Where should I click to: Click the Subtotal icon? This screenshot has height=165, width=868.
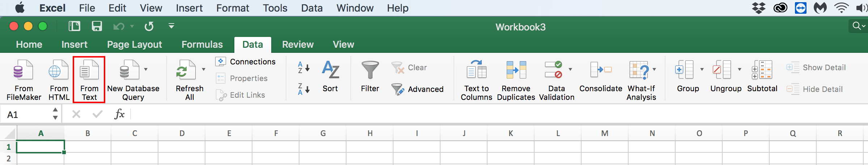[762, 70]
